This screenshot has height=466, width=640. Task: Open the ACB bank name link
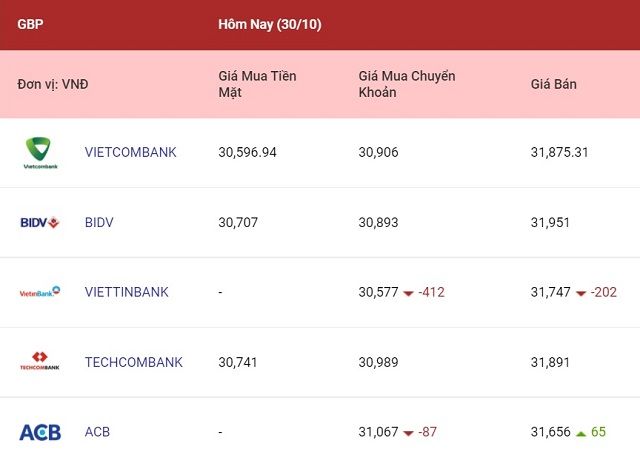(x=97, y=432)
